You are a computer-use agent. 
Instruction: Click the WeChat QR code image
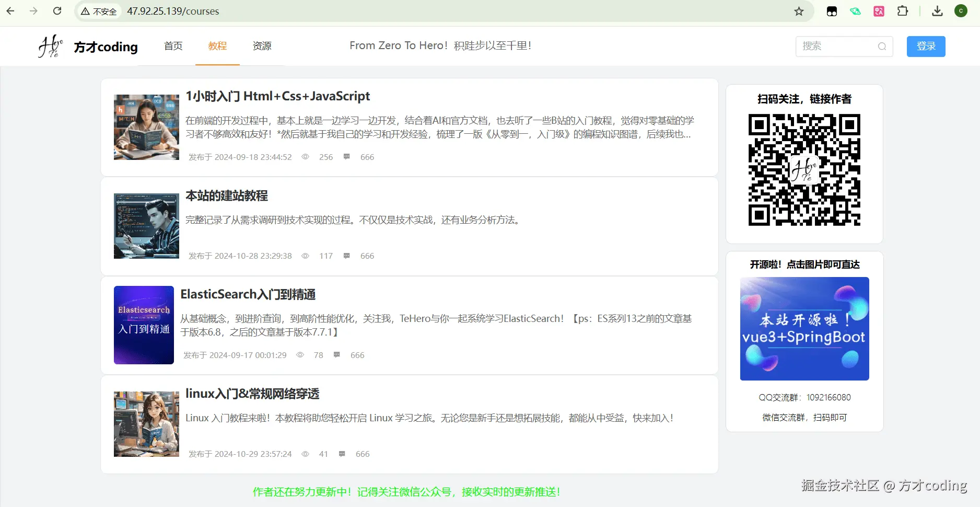804,170
